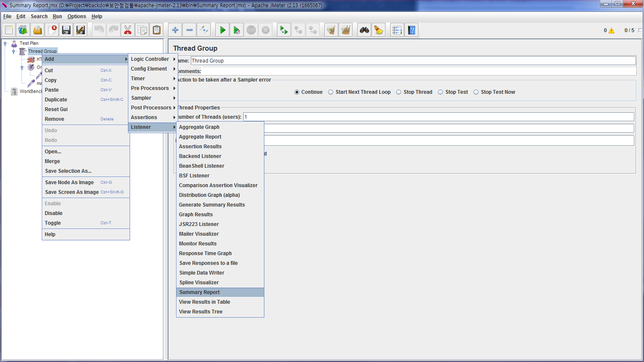Screen dimensions: 644x362
Task: Choose View Results in Table listener
Action: [220, 302]
